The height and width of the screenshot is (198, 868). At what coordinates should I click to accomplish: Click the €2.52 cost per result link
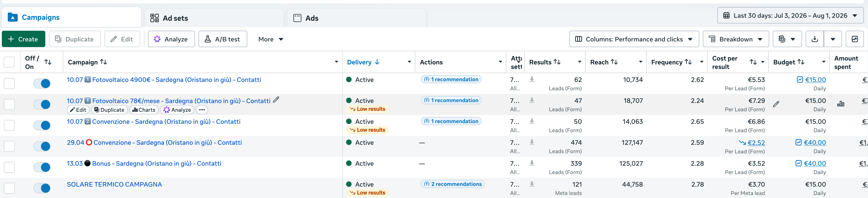pos(756,142)
